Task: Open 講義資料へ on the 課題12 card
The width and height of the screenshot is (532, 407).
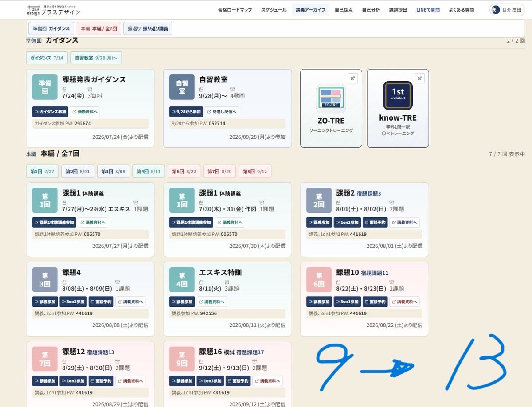Action: 130,381
